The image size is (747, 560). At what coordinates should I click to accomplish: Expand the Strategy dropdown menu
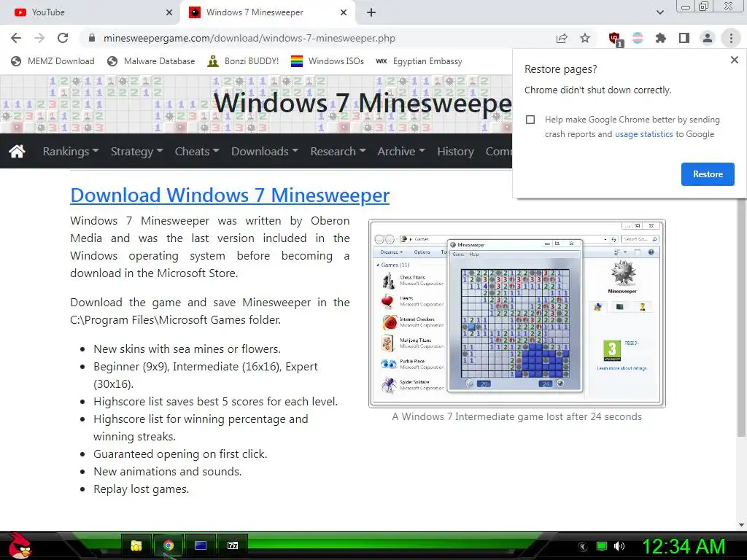(x=136, y=152)
